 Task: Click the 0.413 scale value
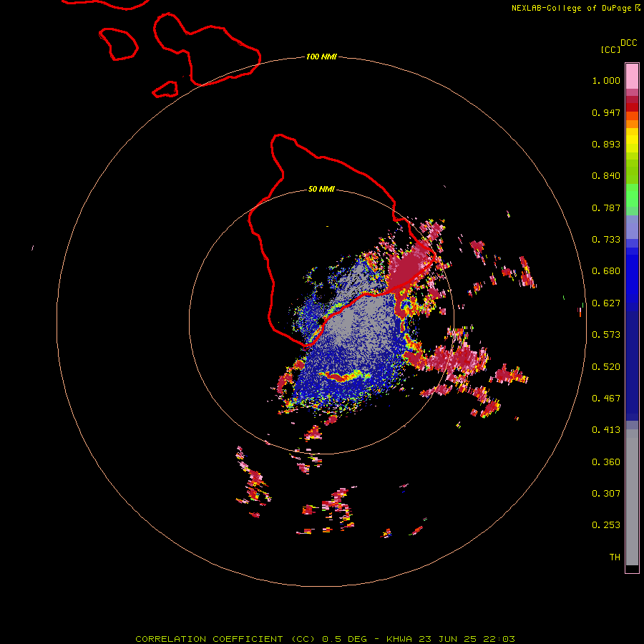pyautogui.click(x=606, y=430)
